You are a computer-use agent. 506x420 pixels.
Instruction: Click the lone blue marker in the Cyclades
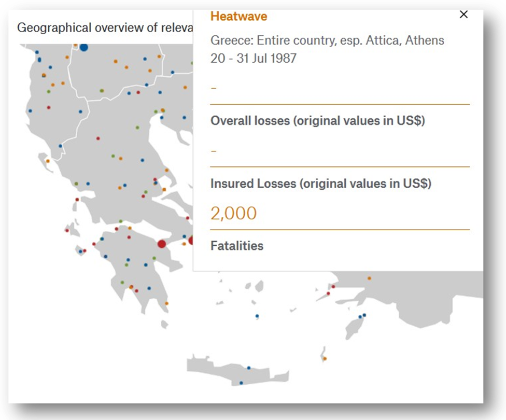click(257, 316)
